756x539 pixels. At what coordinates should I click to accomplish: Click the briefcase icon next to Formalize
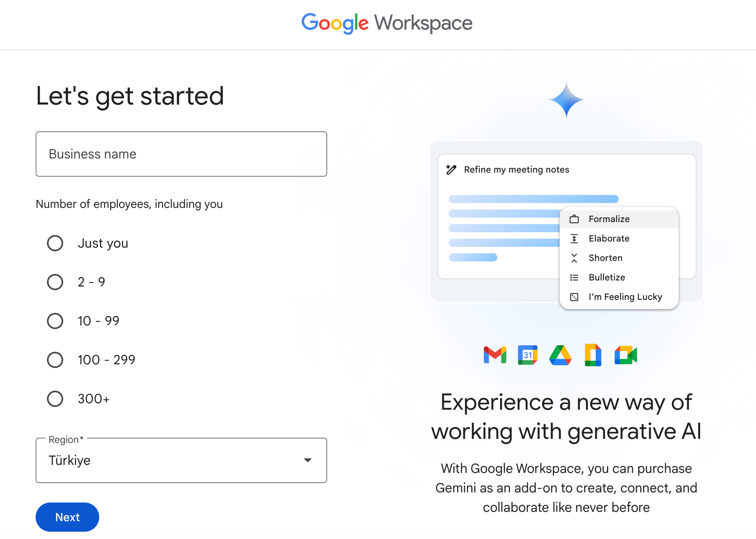pos(574,219)
